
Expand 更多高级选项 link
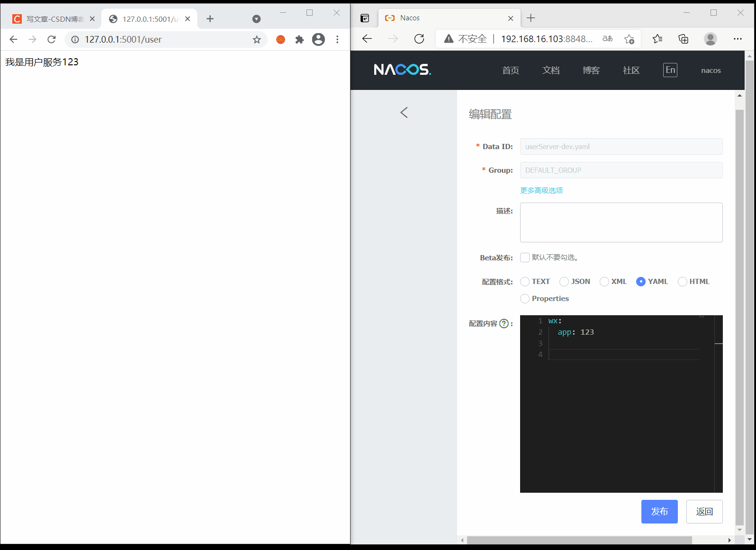[541, 190]
